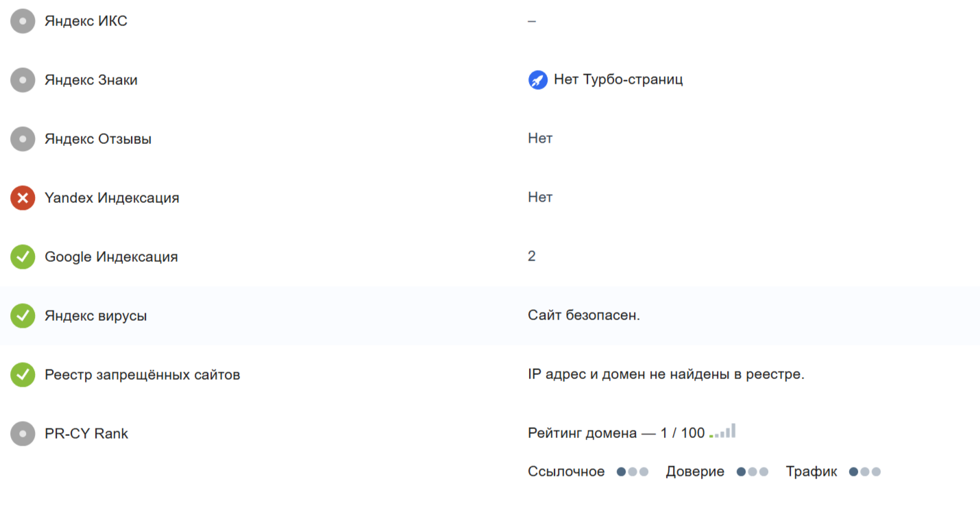Click the Доверие rating dots indicator

[x=752, y=472]
